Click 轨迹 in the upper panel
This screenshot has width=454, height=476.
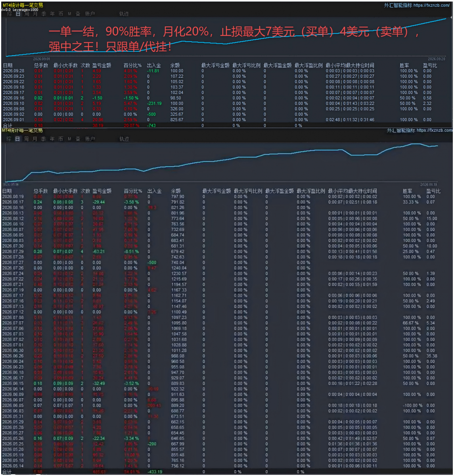pos(124,14)
